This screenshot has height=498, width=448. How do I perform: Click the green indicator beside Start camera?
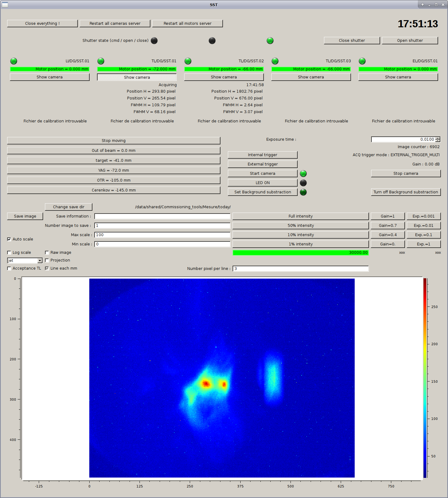pyautogui.click(x=303, y=174)
